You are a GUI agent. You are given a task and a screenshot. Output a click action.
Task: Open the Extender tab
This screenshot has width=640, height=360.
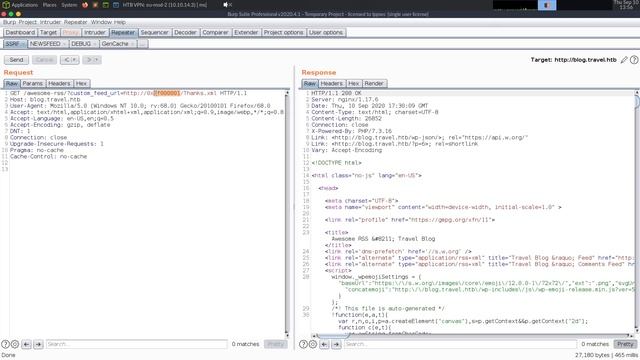point(246,32)
